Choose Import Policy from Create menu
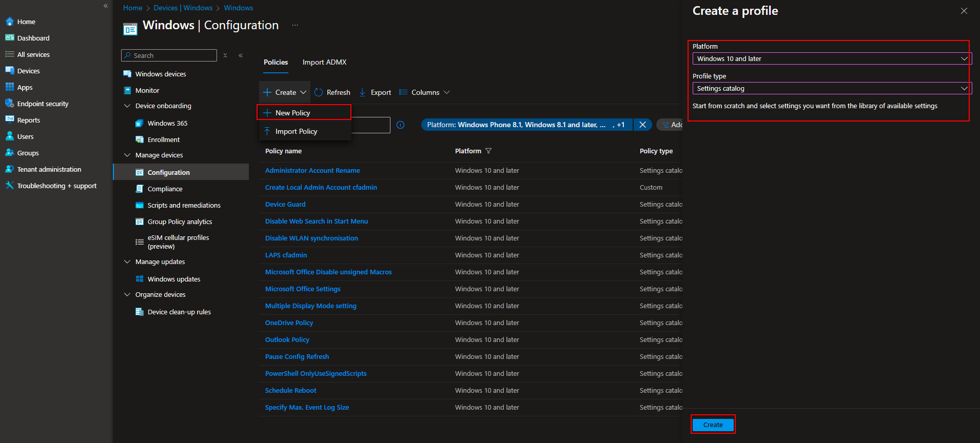This screenshot has width=980, height=443. (305, 131)
